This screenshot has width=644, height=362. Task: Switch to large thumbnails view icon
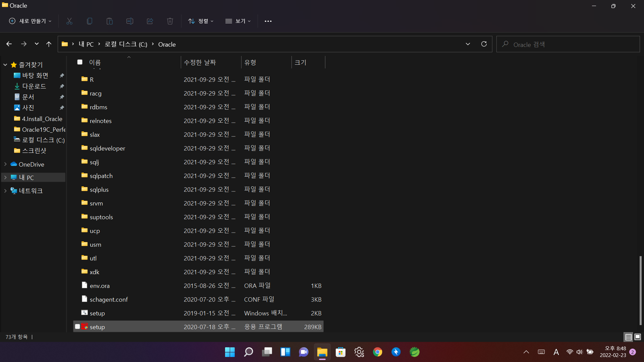pyautogui.click(x=638, y=337)
